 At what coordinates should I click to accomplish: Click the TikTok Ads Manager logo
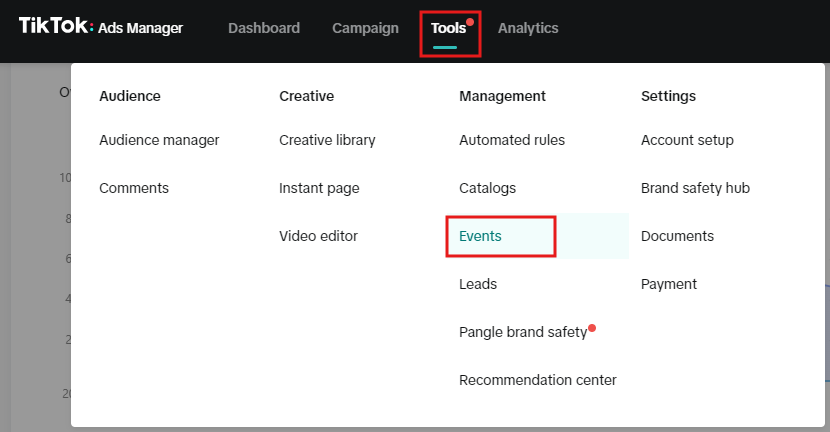coord(101,26)
